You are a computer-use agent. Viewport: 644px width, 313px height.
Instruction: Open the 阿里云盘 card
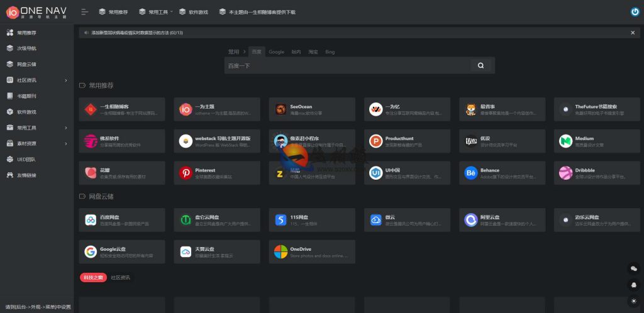(x=502, y=220)
